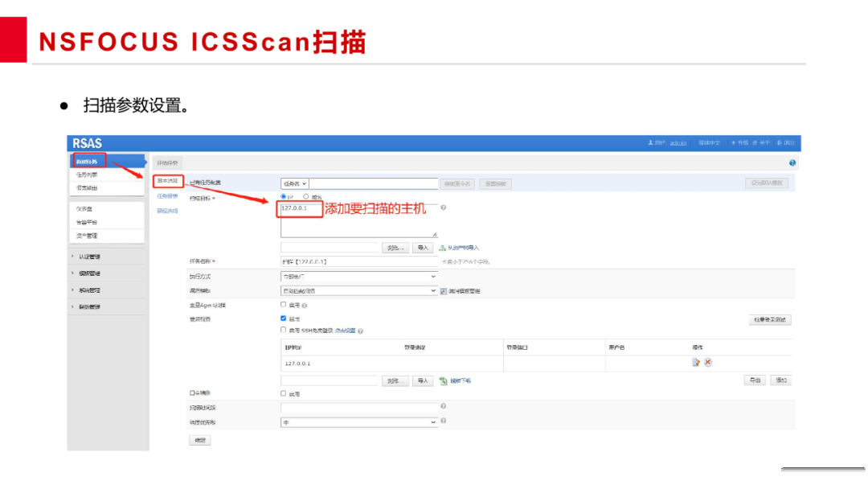The width and height of the screenshot is (868, 489).
Task: Enable the Agent scan checkbox
Action: [284, 305]
